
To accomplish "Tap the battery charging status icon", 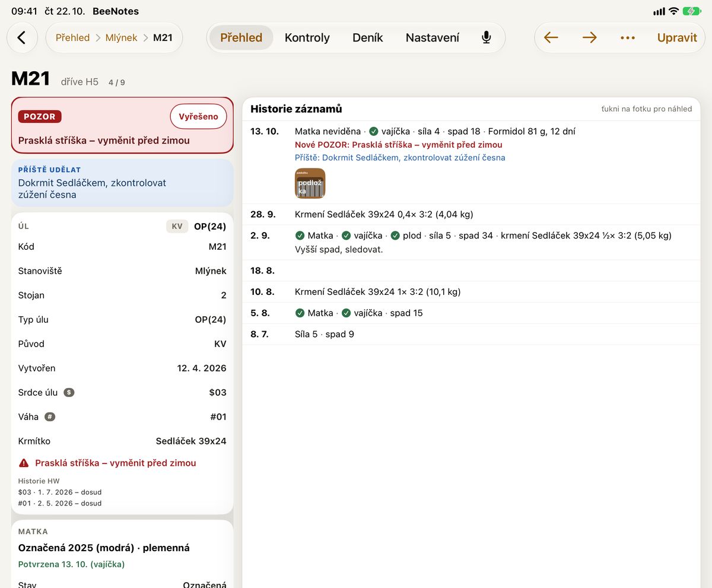I will tap(692, 11).
